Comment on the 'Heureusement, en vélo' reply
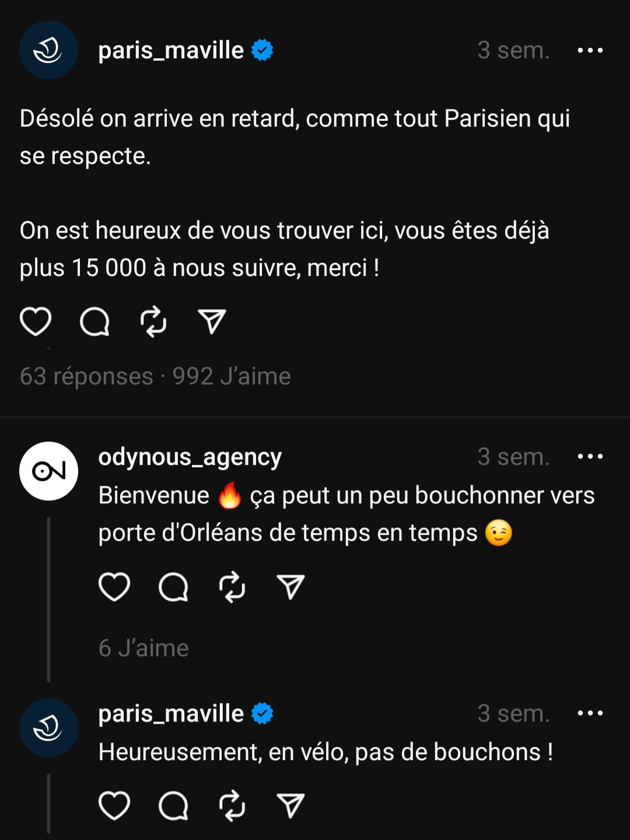 pos(173,806)
